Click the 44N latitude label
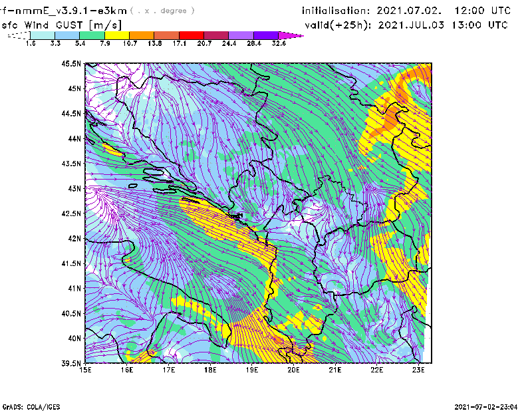The height and width of the screenshot is (411, 532). point(74,138)
